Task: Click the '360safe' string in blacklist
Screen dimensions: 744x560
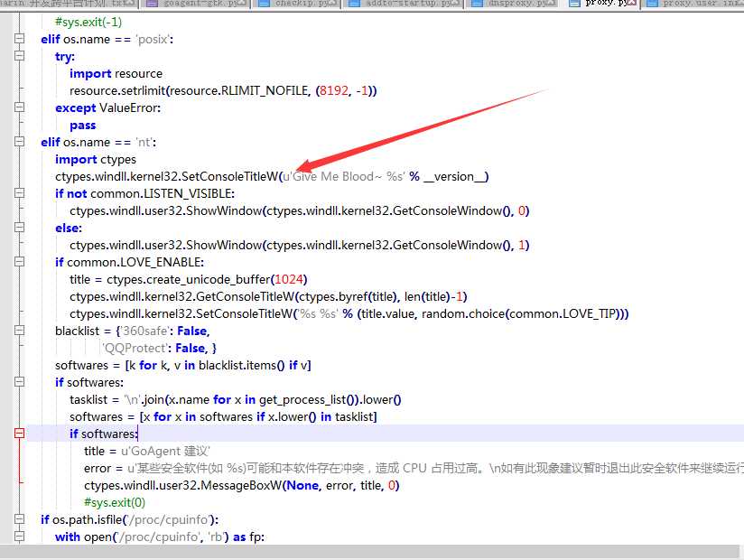Action: (145, 331)
